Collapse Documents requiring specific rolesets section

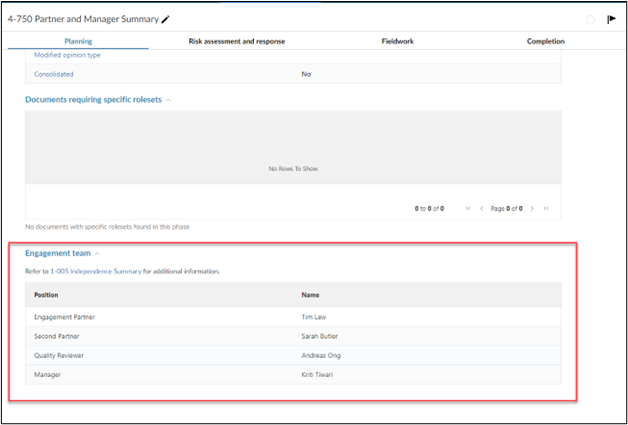click(169, 100)
